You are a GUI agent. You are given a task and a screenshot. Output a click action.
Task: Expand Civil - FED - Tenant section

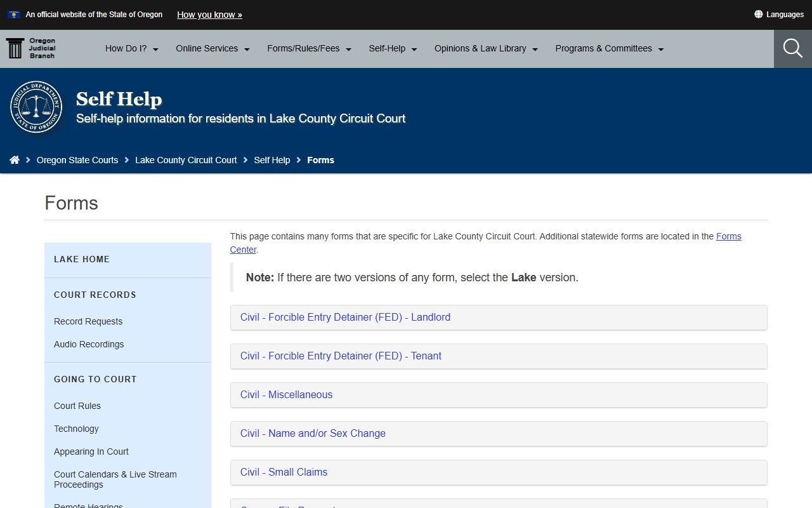[499, 356]
